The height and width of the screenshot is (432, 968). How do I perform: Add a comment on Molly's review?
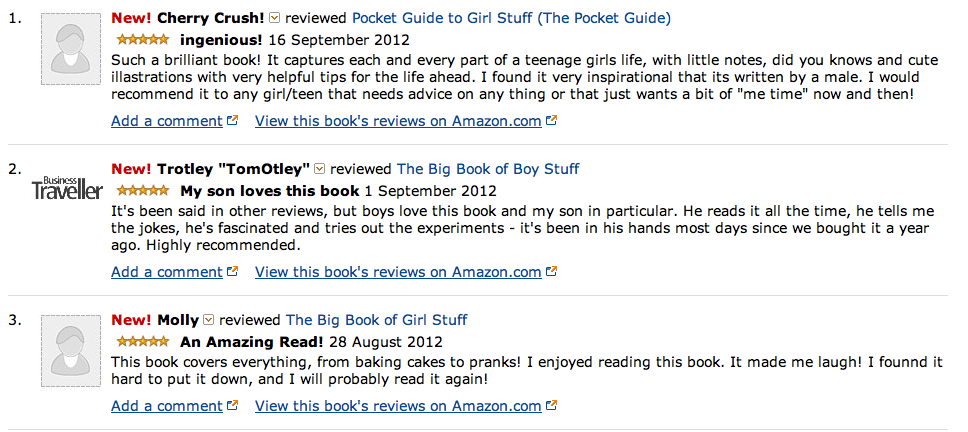pyautogui.click(x=166, y=406)
